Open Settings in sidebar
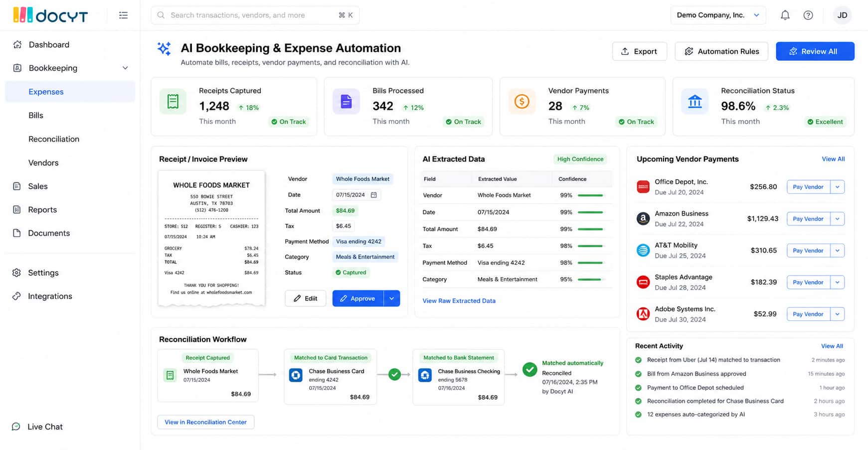The image size is (868, 450). (43, 273)
